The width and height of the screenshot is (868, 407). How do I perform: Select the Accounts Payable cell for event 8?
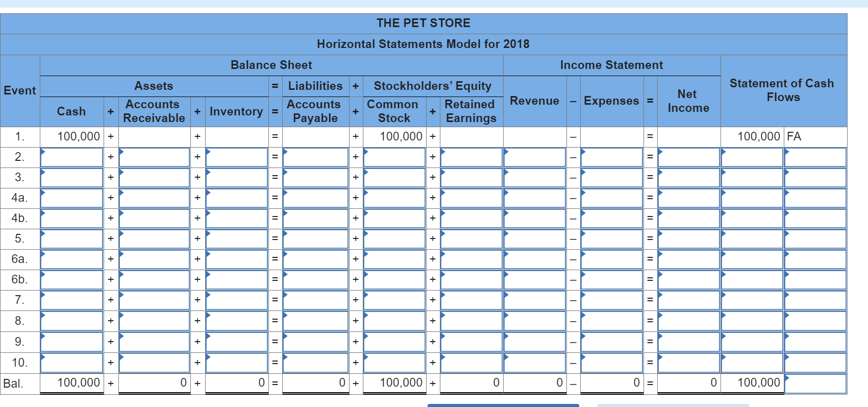[316, 321]
